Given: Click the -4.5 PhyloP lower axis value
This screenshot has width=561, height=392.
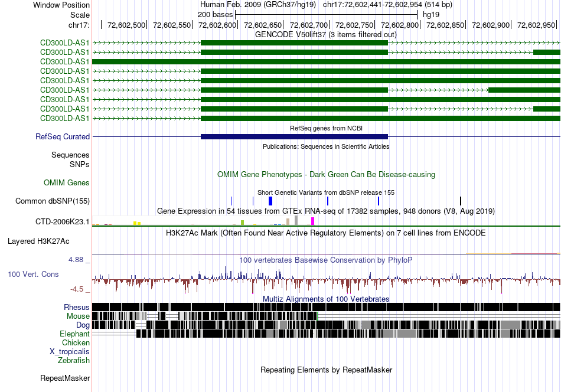Looking at the screenshot, I should pos(77,289).
